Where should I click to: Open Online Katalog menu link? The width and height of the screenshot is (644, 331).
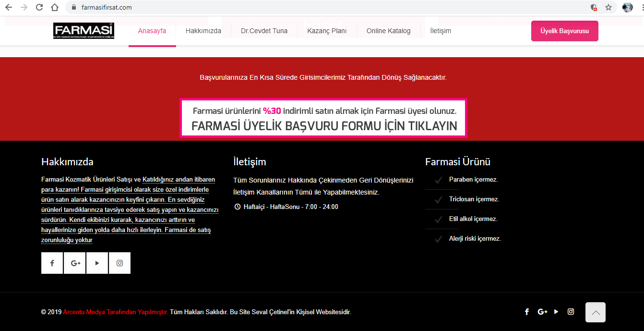[389, 31]
